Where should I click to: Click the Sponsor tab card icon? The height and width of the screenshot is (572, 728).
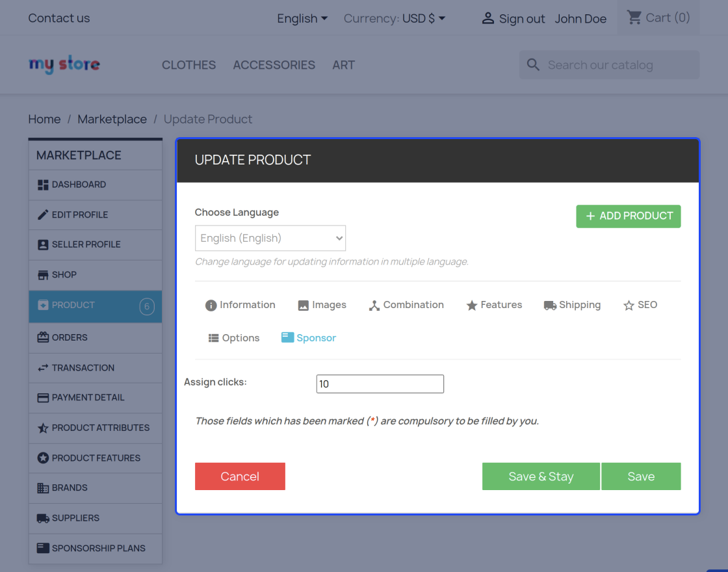pos(287,337)
